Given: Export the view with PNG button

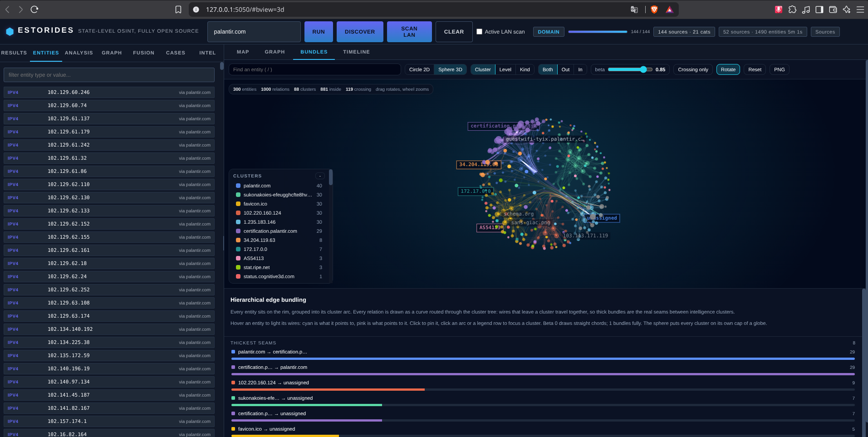Looking at the screenshot, I should pyautogui.click(x=779, y=69).
